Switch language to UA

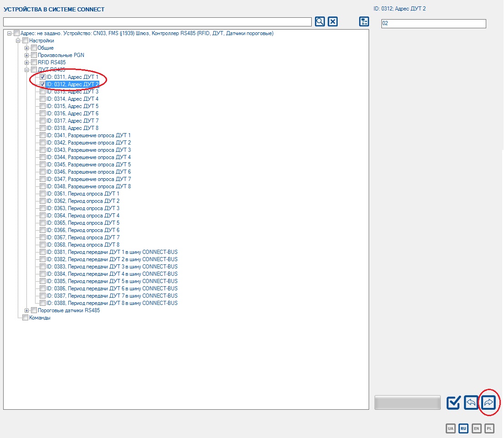pyautogui.click(x=451, y=428)
